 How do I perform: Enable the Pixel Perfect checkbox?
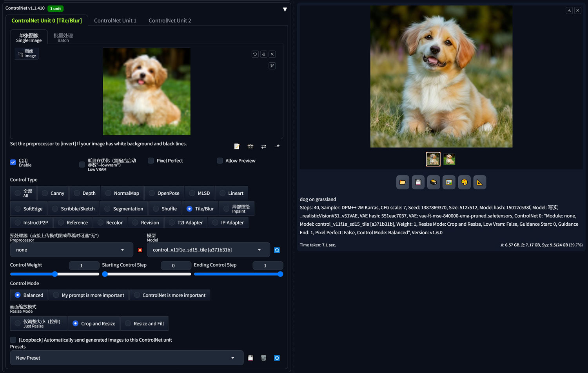[x=151, y=161]
